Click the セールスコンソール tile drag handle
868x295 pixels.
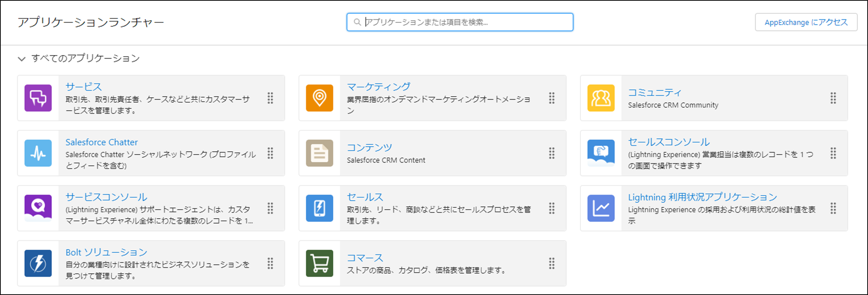pyautogui.click(x=833, y=153)
